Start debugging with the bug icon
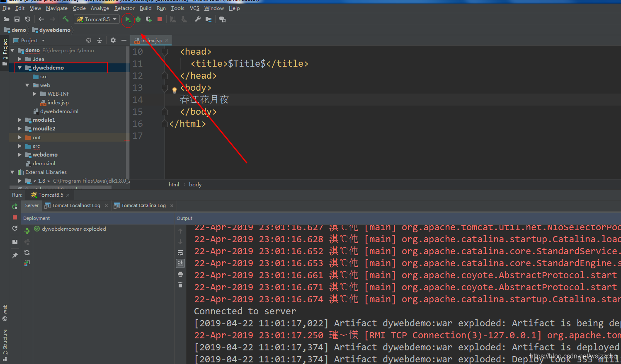Image resolution: width=621 pixels, height=364 pixels. pyautogui.click(x=138, y=19)
